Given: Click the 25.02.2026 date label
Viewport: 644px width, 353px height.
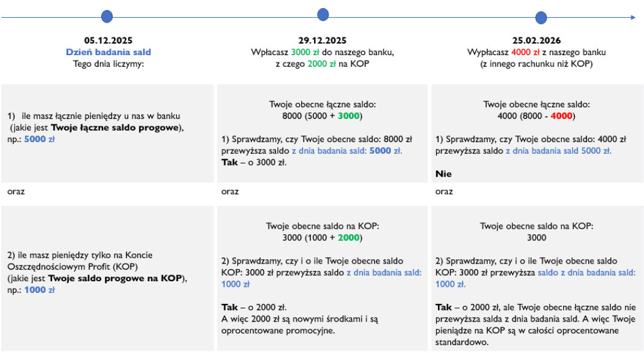Looking at the screenshot, I should (x=537, y=41).
